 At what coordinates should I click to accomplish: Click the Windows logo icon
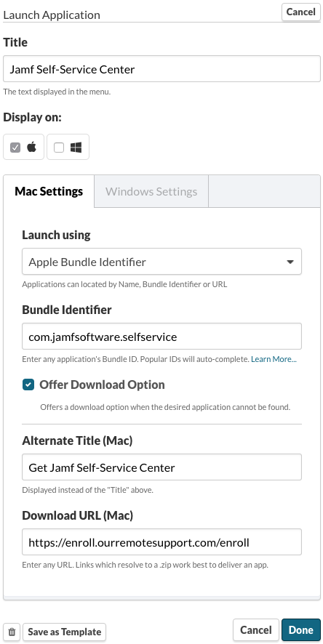pos(76,147)
